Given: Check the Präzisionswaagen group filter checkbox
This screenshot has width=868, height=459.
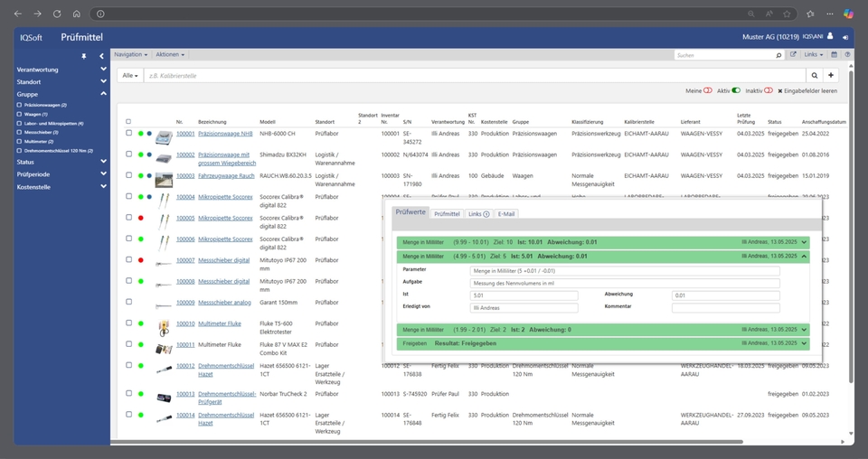Looking at the screenshot, I should (x=20, y=105).
